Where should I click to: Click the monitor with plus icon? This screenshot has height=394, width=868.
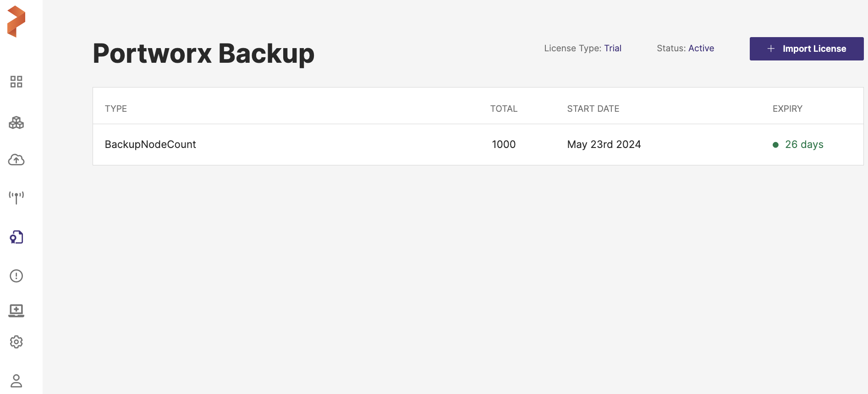pyautogui.click(x=16, y=310)
